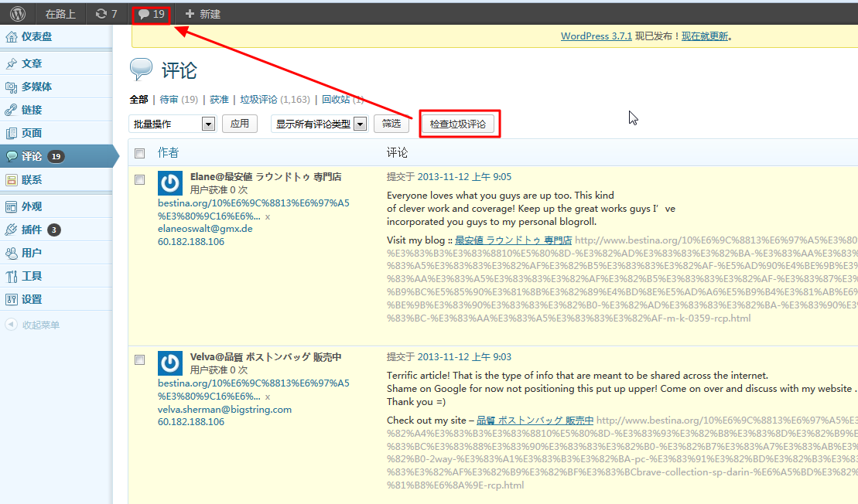The image size is (858, 504).
Task: Click the 外观 appearance icon
Action: (x=11, y=206)
